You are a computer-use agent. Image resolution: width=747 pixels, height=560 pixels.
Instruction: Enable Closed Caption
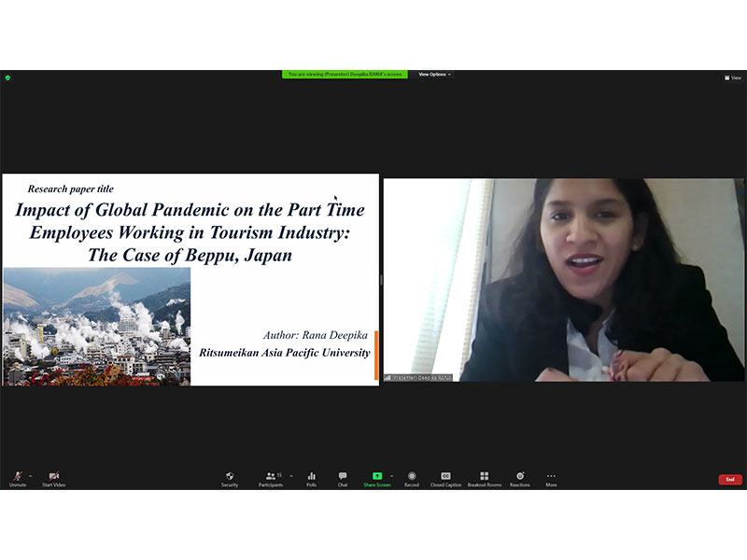click(x=445, y=477)
